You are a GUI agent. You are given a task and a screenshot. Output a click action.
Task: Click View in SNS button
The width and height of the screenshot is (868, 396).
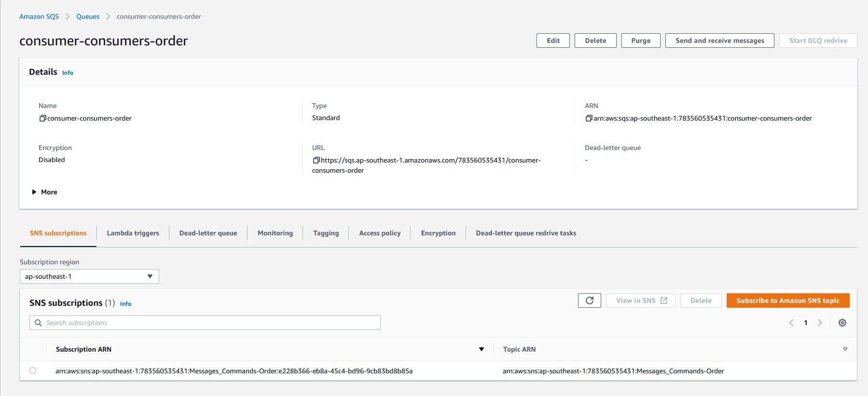click(641, 300)
